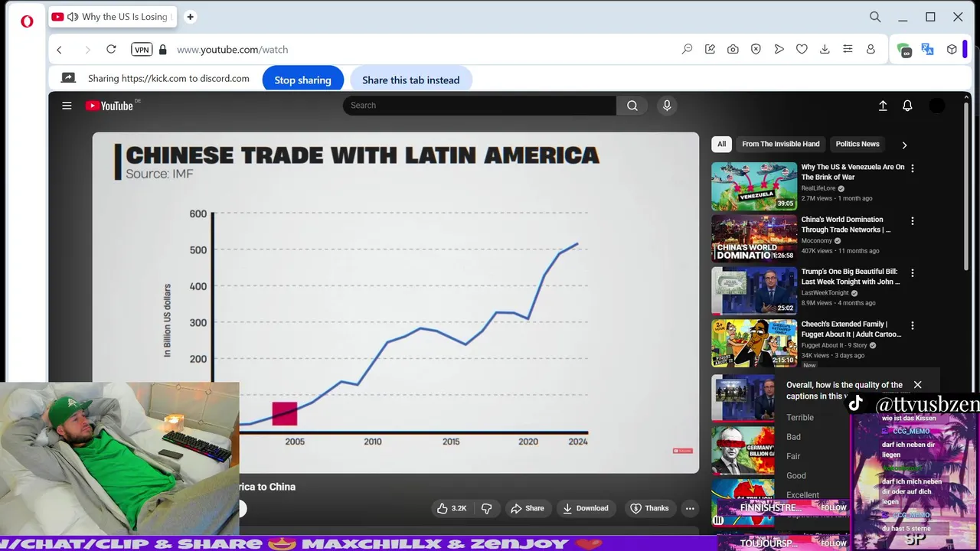This screenshot has height=551, width=980.
Task: Close the captions quality survey
Action: click(x=917, y=385)
